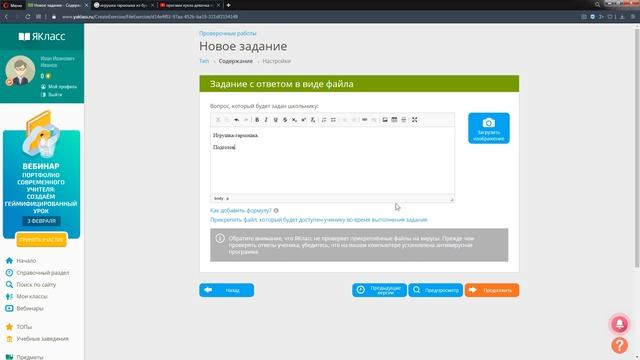Open the 'Как добавить формулу?' link

tap(240, 211)
